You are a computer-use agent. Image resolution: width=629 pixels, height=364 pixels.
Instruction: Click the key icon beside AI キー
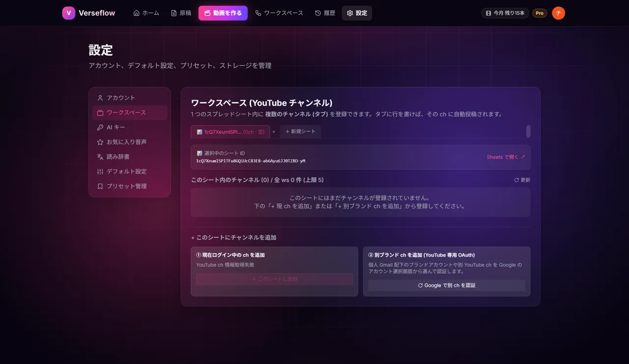(100, 127)
